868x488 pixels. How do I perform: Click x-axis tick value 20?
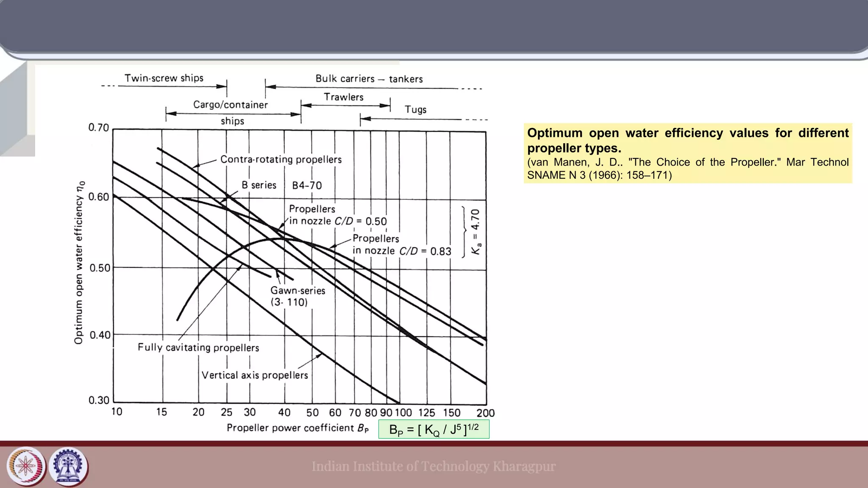pyautogui.click(x=198, y=412)
